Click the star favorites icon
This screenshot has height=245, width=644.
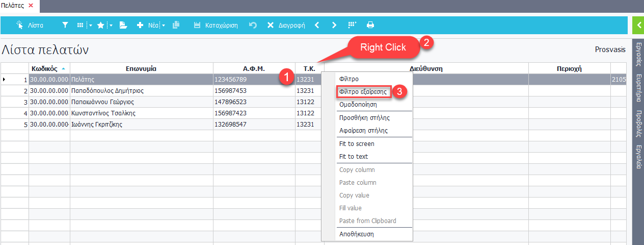click(101, 25)
